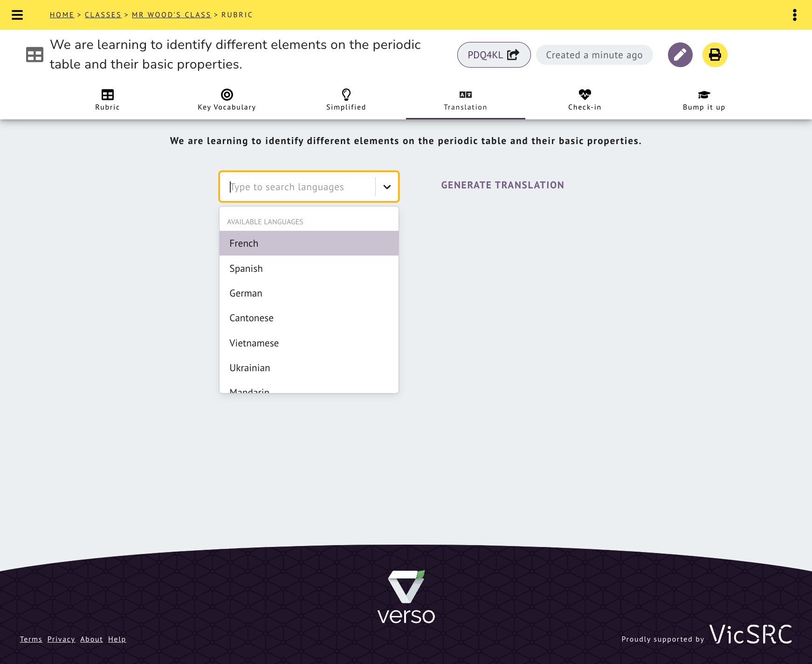
Task: Select the Translation tab
Action: point(466,100)
